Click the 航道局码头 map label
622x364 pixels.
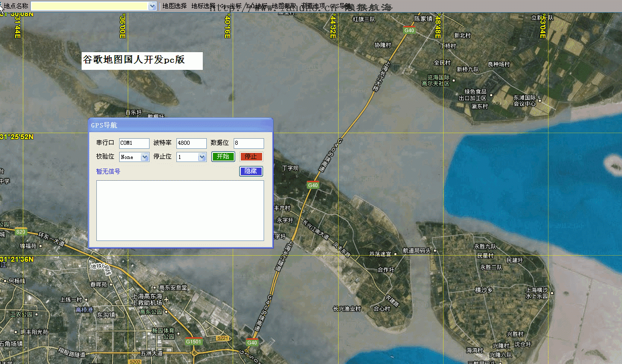click(x=416, y=251)
